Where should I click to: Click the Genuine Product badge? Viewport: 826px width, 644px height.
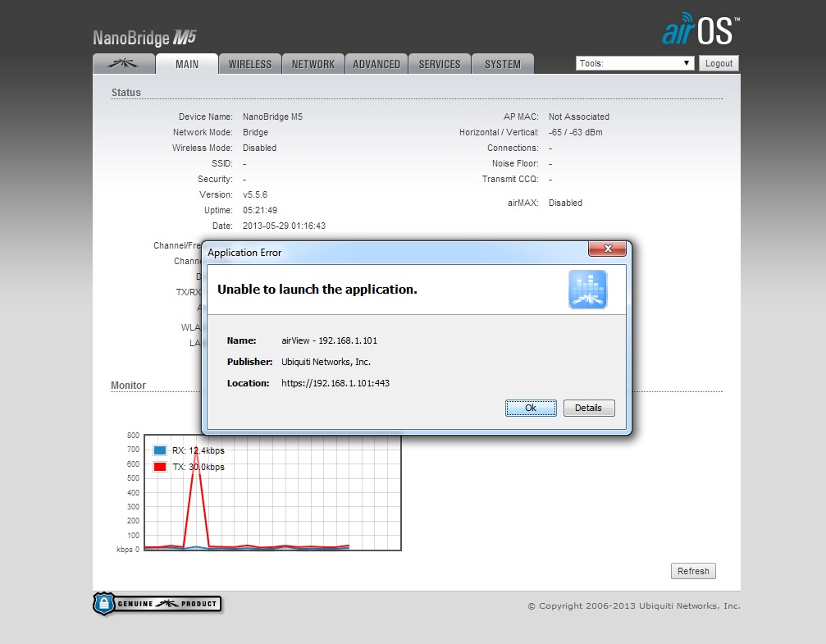tap(157, 604)
